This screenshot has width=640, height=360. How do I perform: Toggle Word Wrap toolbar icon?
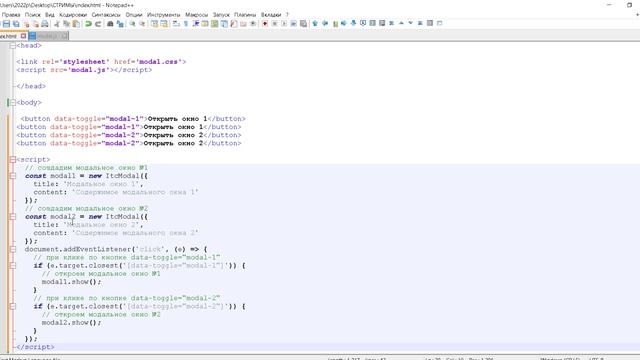point(176,24)
